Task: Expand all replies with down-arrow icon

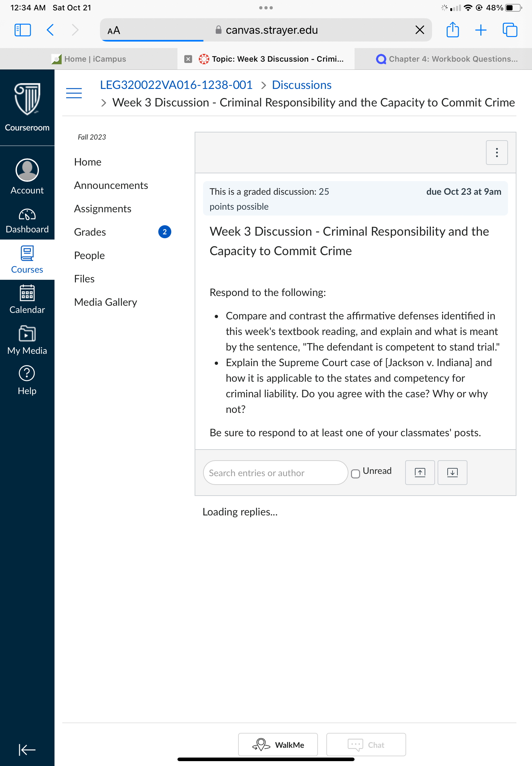Action: click(452, 472)
